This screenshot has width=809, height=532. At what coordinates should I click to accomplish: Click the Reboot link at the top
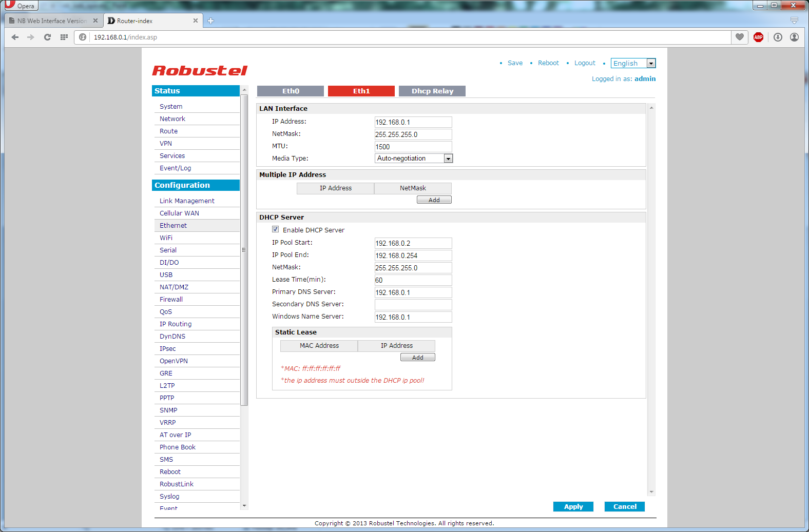coord(548,63)
